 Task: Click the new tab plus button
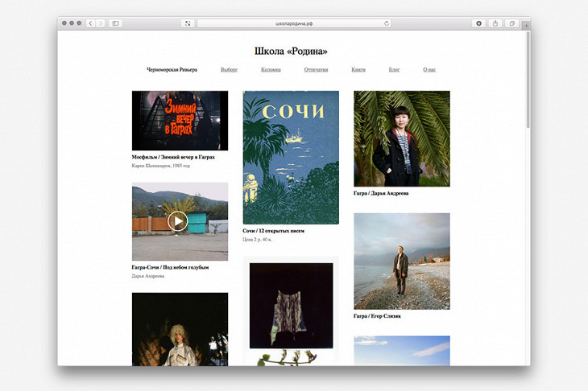click(x=526, y=26)
